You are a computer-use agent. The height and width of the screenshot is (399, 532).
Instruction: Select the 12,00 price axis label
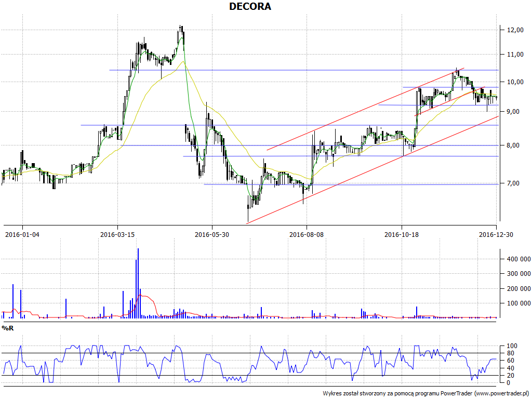click(x=515, y=30)
